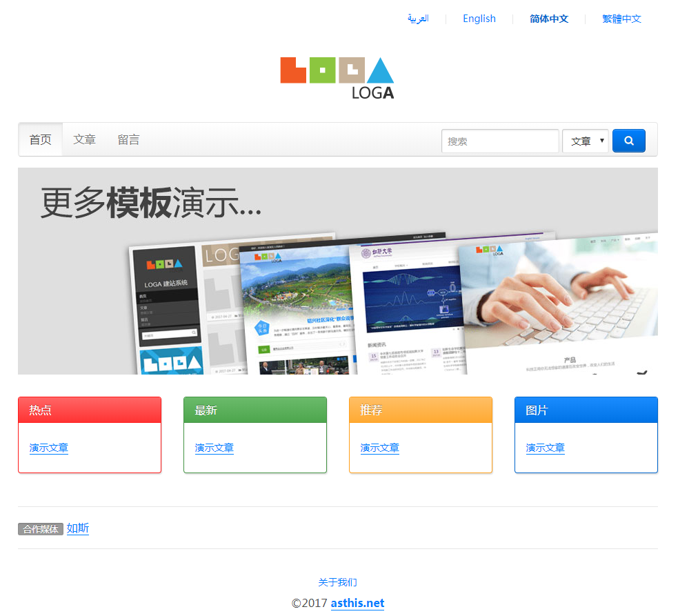Open 演示文章 in the green 最新 section
Viewport: 689px width, 616px height.
[214, 448]
